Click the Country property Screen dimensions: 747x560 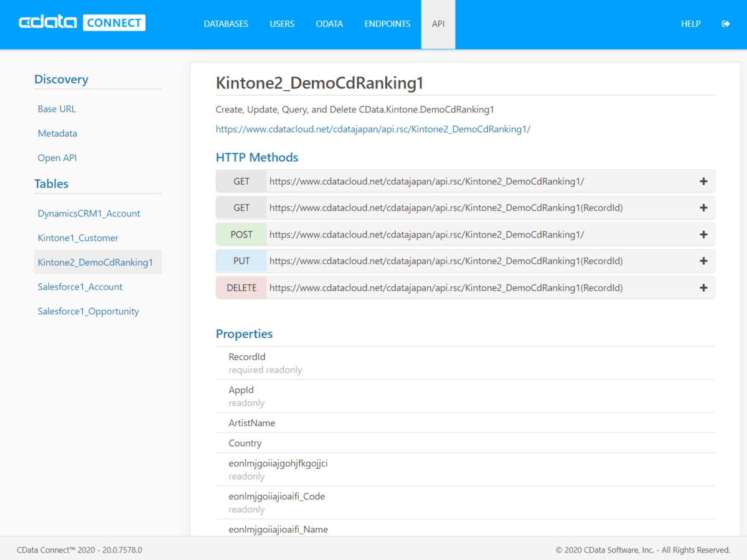tap(245, 443)
